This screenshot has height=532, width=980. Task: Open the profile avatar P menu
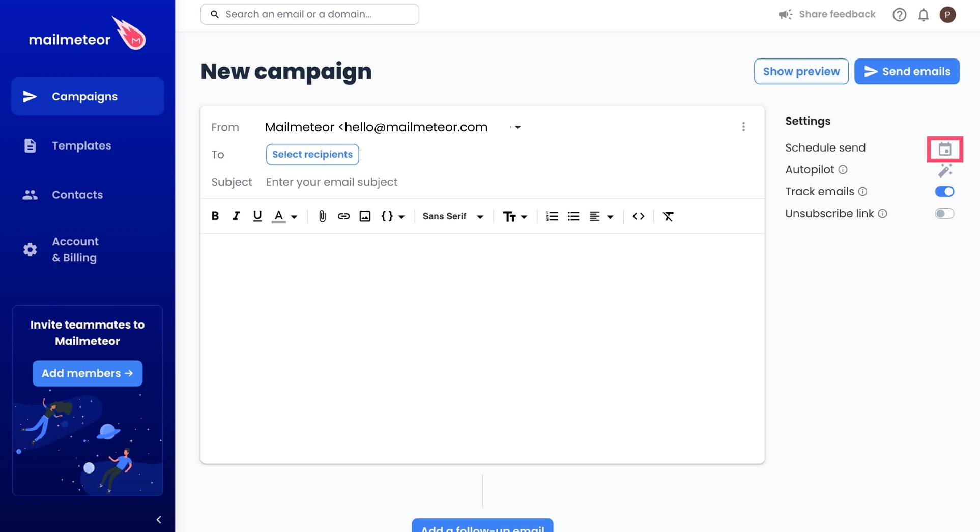[947, 15]
